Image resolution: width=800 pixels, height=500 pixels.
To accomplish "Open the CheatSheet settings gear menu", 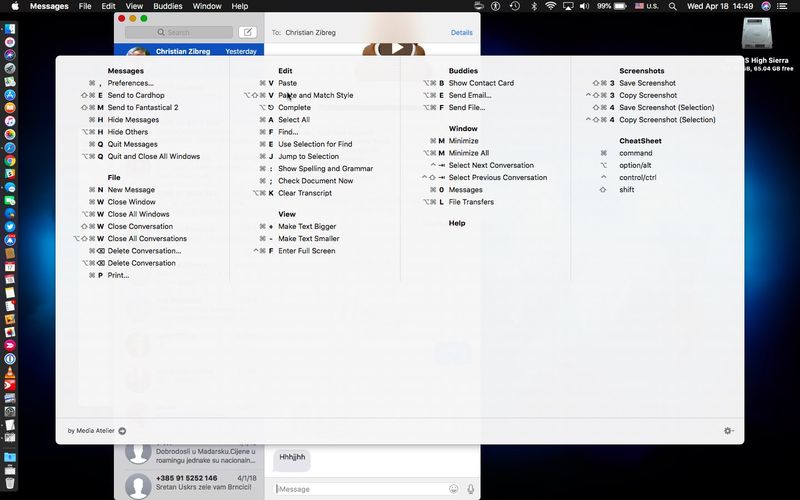I will (729, 431).
